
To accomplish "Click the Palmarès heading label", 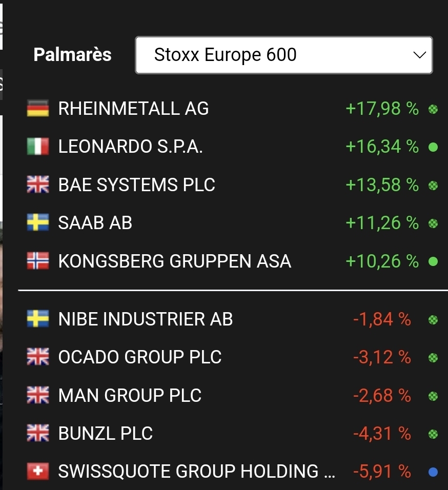I will [72, 55].
